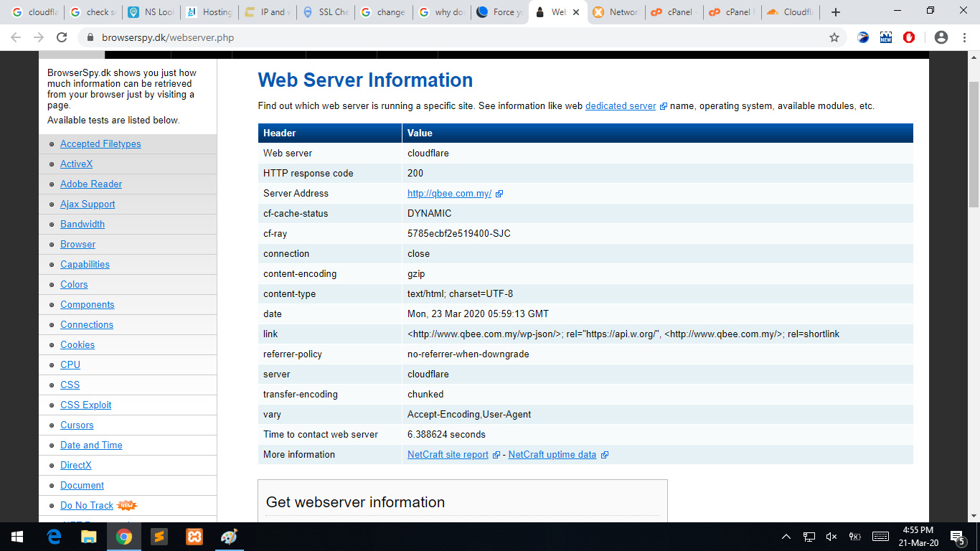Screen dimensions: 980x551
Task: Click the external icon after NetCraft uptime data
Action: pos(605,455)
